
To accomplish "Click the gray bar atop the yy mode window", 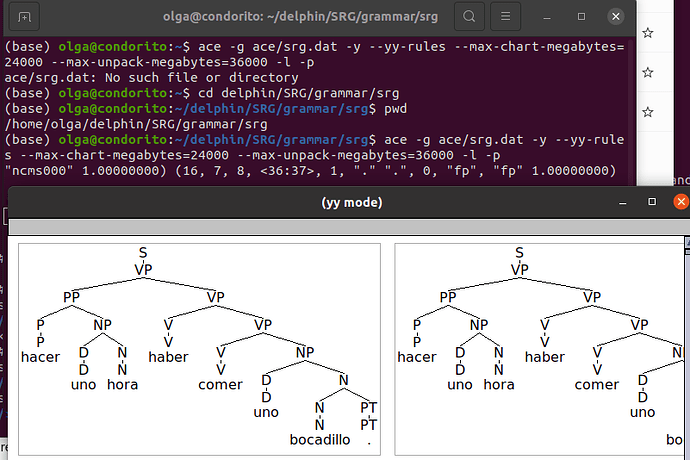I will click(347, 227).
